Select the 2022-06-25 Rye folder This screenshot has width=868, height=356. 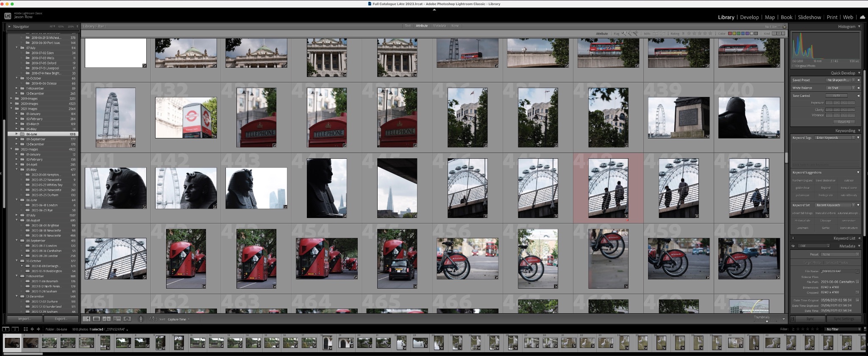point(42,210)
